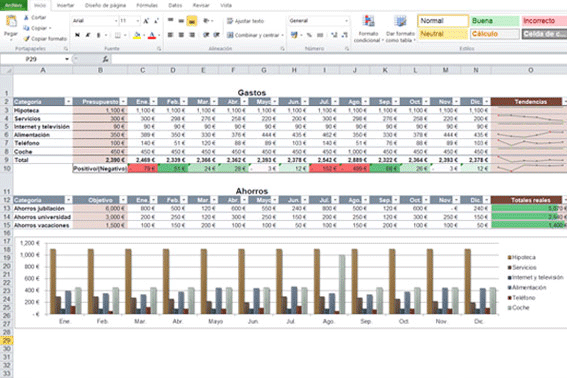Click Combinar y centrar
This screenshot has width=567, height=378.
[253, 35]
